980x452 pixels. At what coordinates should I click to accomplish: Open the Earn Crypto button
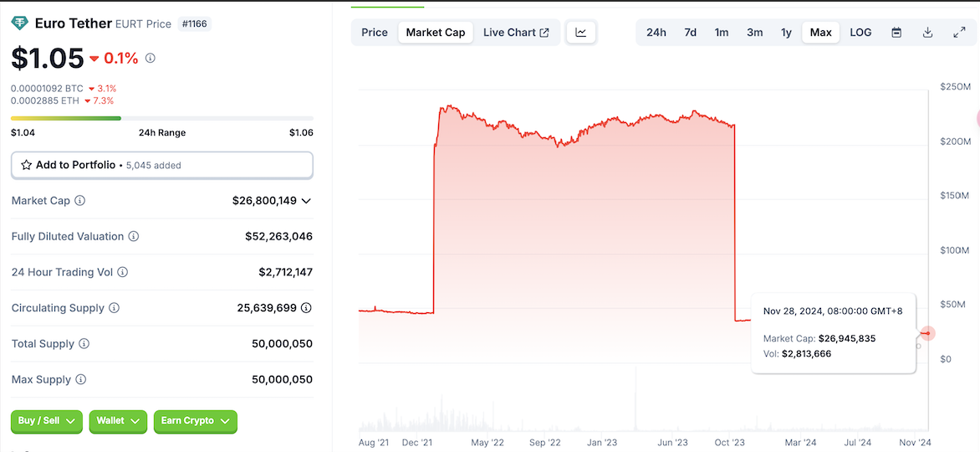coord(196,421)
